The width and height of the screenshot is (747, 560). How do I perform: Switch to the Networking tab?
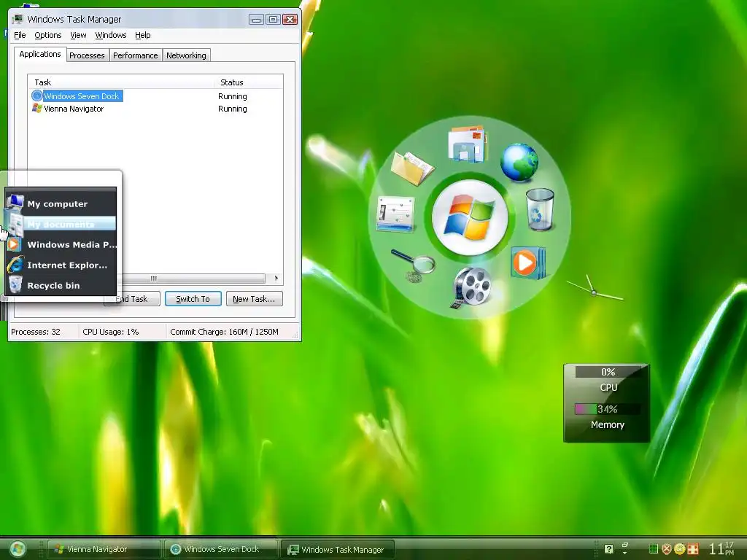186,55
